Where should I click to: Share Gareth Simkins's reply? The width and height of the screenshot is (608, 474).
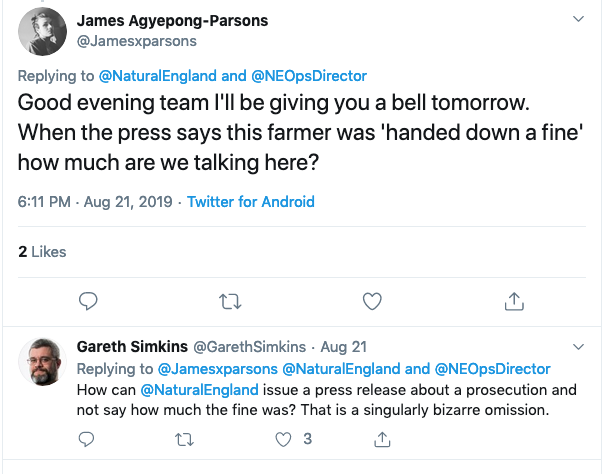pyautogui.click(x=381, y=439)
